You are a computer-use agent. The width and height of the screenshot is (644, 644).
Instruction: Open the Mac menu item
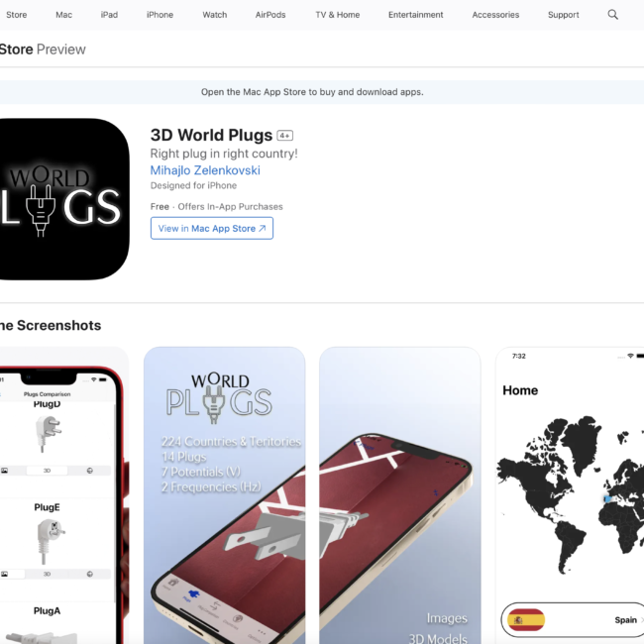[63, 15]
